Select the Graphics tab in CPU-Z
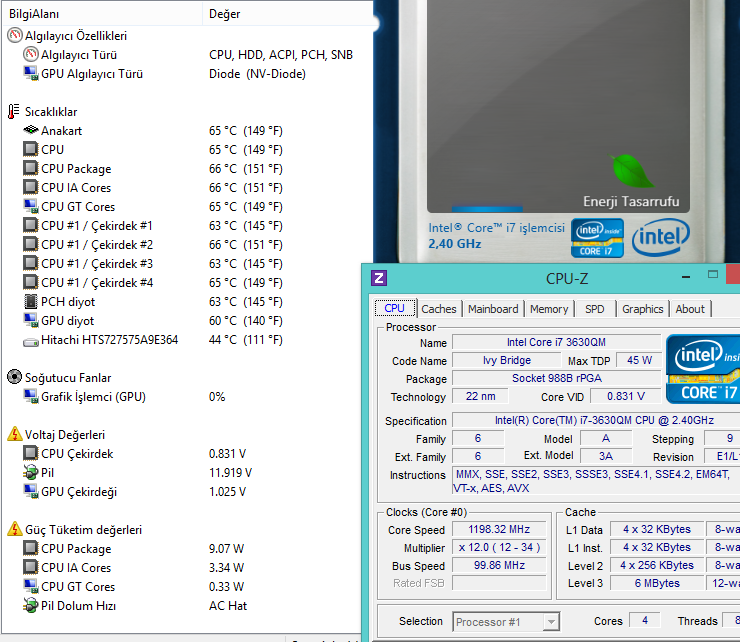The image size is (740, 642). click(642, 309)
